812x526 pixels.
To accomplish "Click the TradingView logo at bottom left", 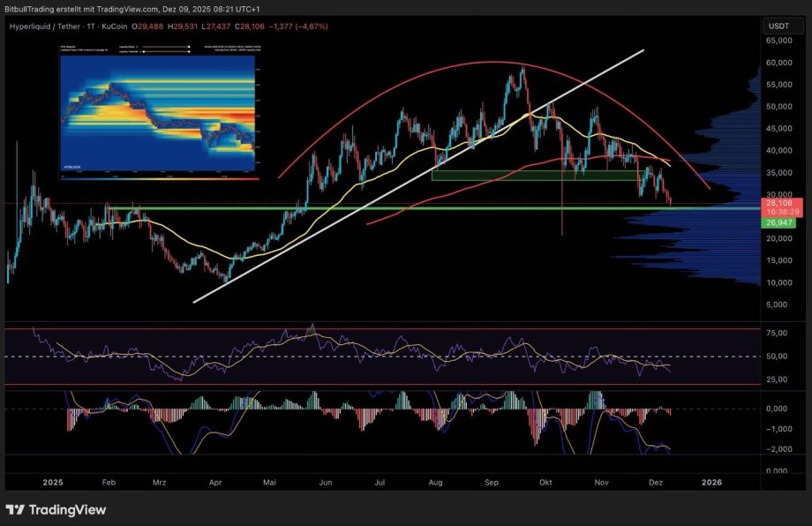I will (56, 510).
